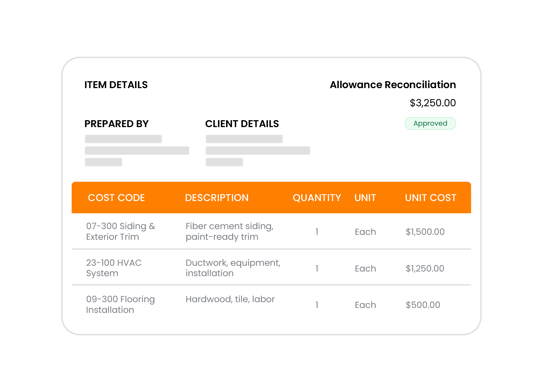Click the Ductwork, equipment, installation description
The height and width of the screenshot is (392, 543).
click(x=233, y=268)
